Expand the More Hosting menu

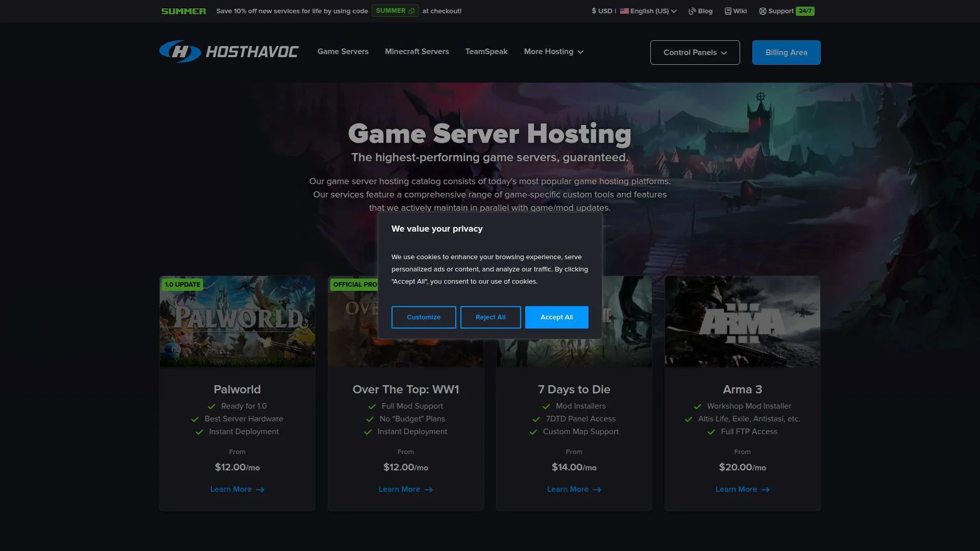point(553,52)
